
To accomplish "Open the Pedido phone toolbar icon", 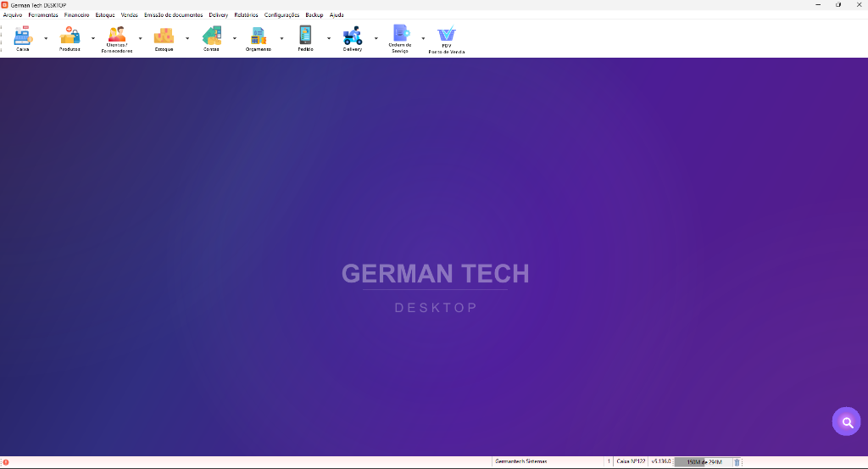I will [305, 38].
